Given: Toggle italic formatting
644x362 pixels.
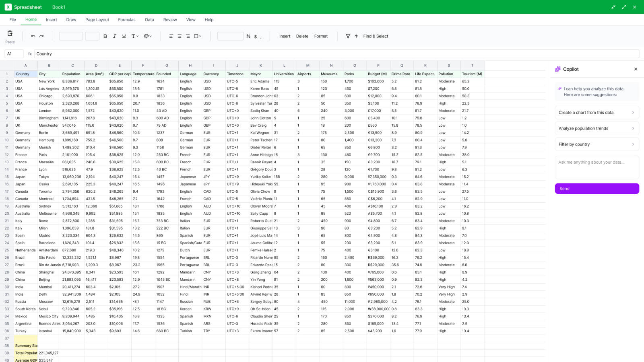Looking at the screenshot, I should pos(114,36).
